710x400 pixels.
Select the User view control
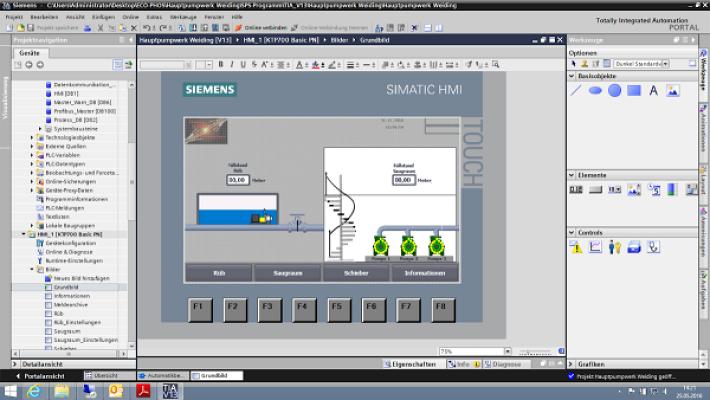tap(615, 247)
